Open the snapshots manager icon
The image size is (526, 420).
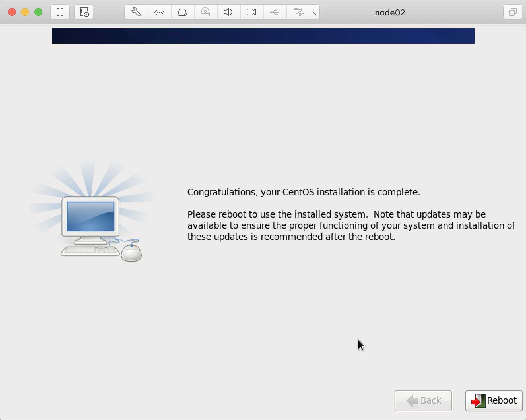84,12
